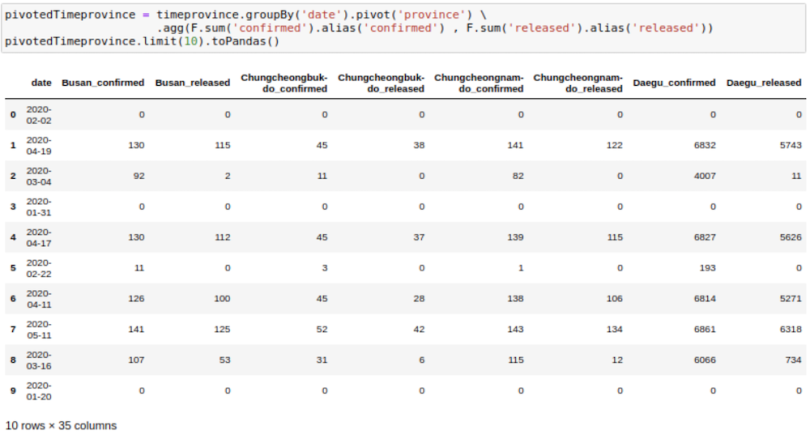The height and width of the screenshot is (439, 810).
Task: Select the 'date' column header
Action: point(41,83)
